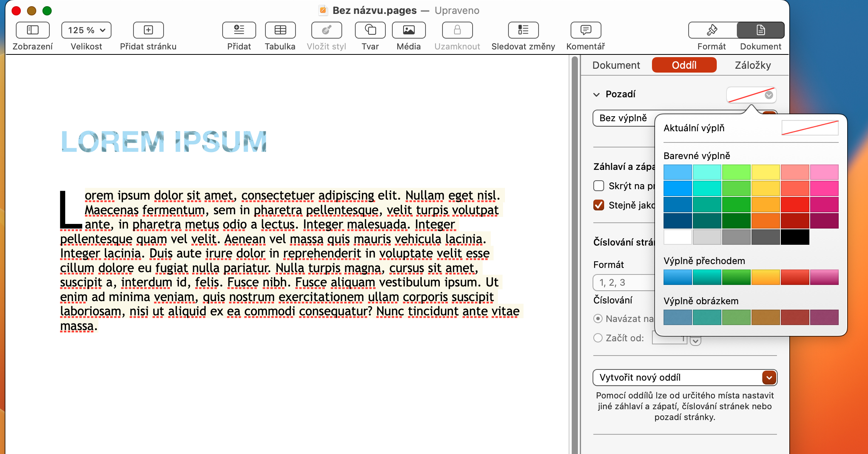Open the 125 % zoom dropdown
868x454 pixels.
(86, 30)
